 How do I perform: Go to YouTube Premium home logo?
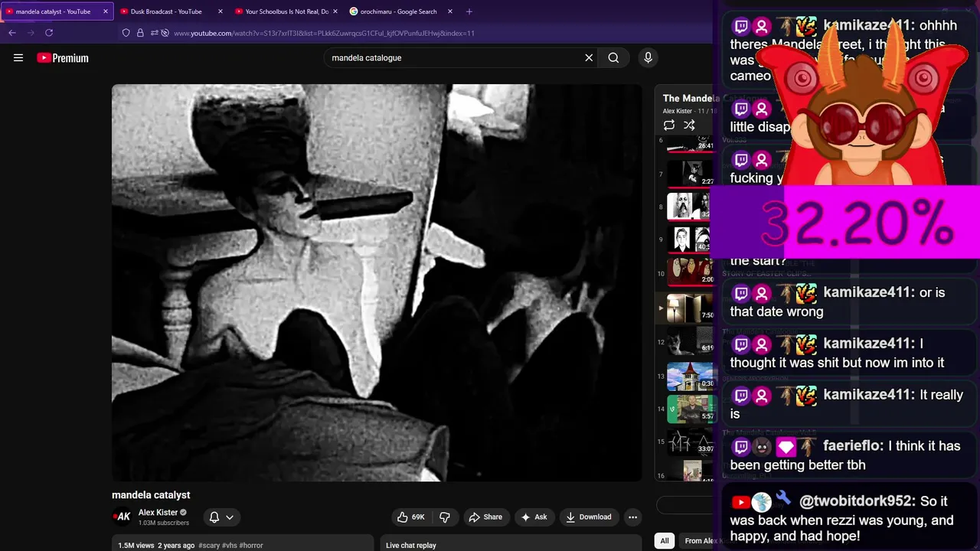coord(63,57)
